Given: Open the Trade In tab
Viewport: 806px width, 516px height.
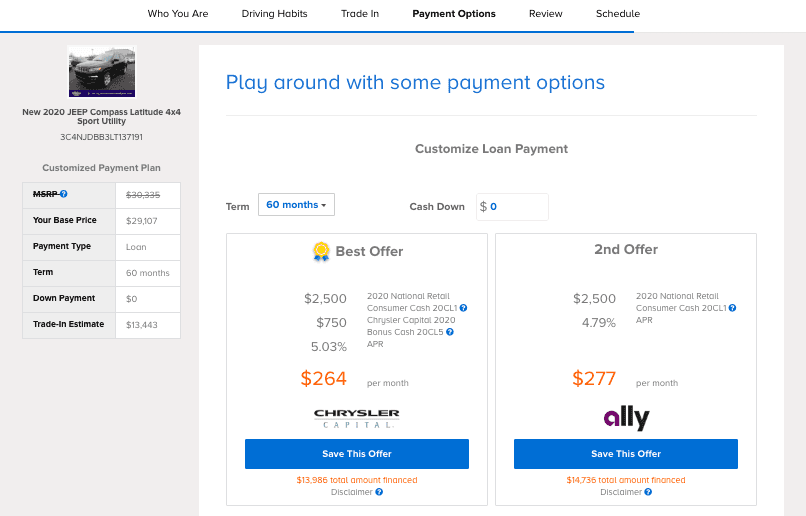Looking at the screenshot, I should (x=360, y=14).
